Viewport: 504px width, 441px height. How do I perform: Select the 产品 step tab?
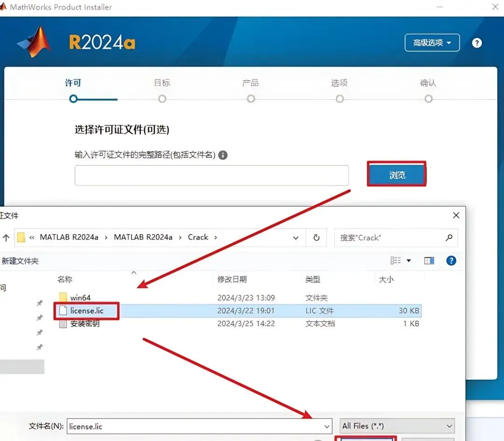pyautogui.click(x=251, y=83)
